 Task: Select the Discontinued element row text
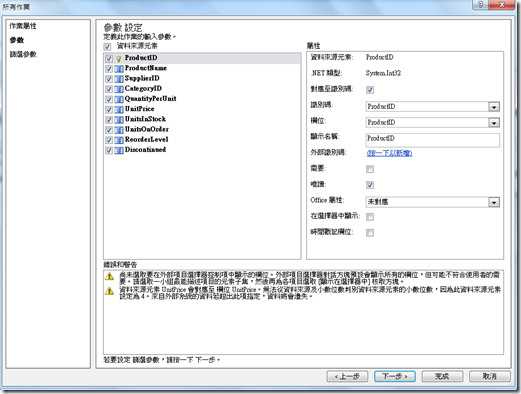pyautogui.click(x=145, y=150)
